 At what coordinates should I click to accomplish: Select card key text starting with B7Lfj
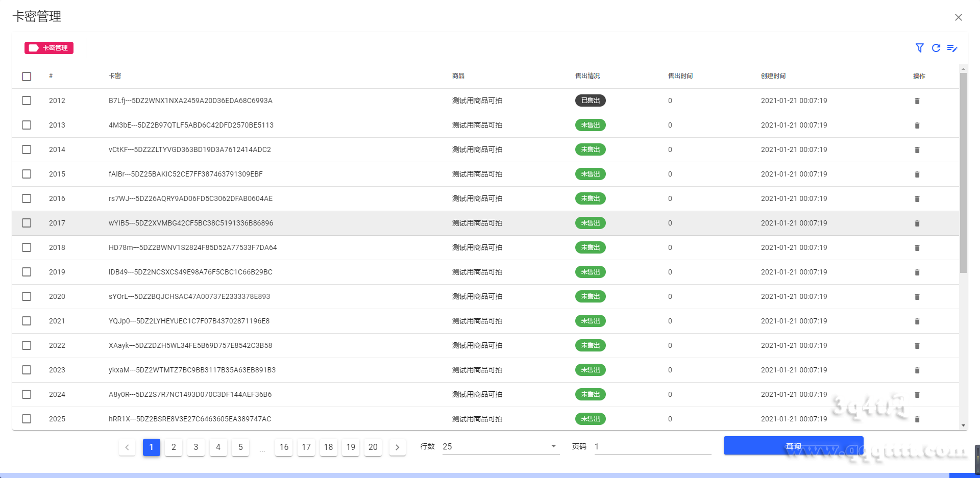pyautogui.click(x=190, y=100)
